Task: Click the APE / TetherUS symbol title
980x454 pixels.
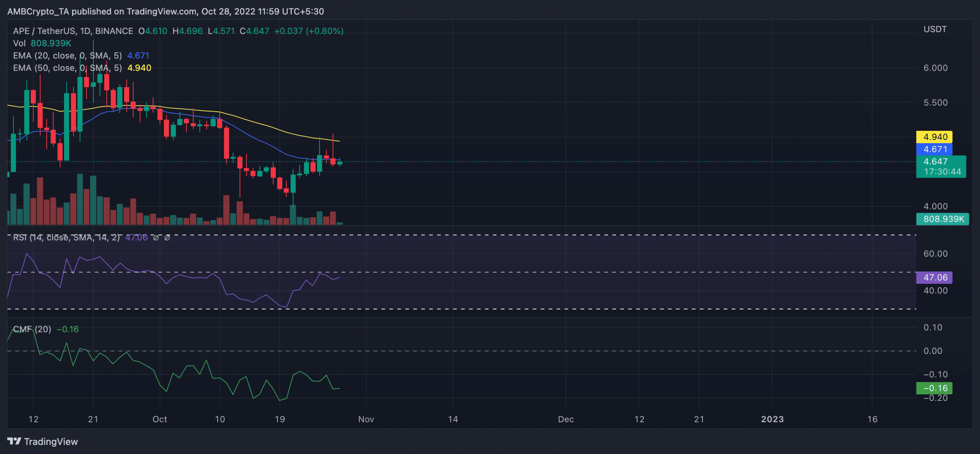Action: [x=73, y=31]
